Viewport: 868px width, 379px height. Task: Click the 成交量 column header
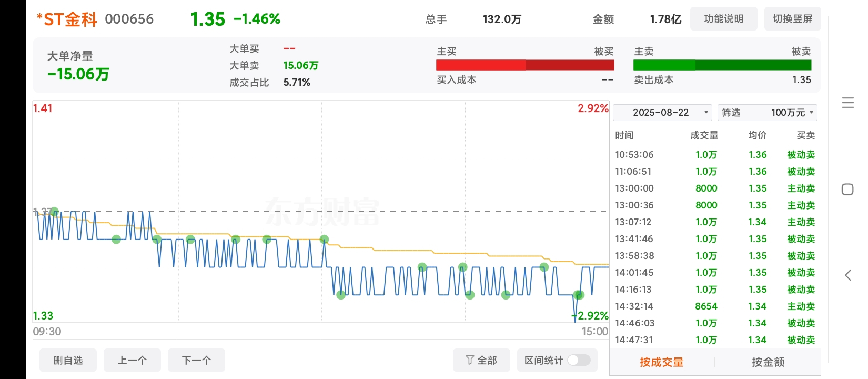[x=704, y=135]
